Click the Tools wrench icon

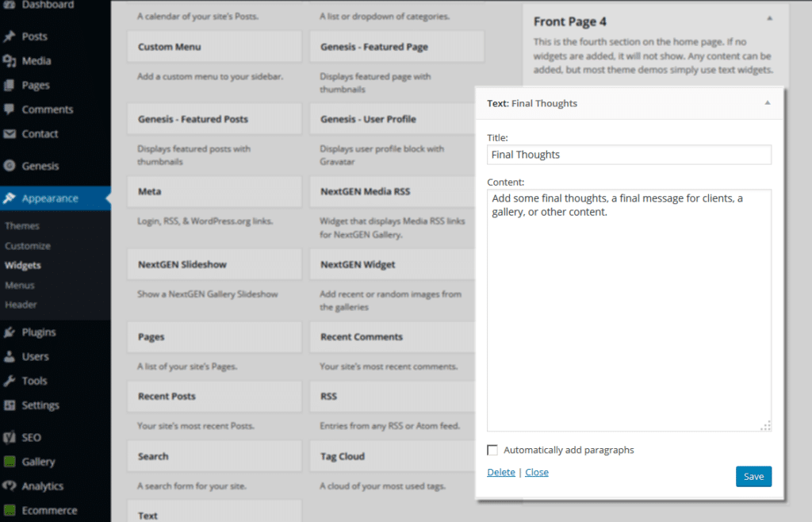(x=10, y=381)
